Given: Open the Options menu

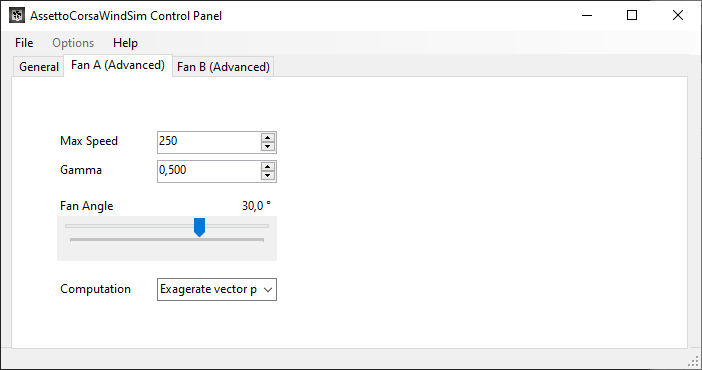Looking at the screenshot, I should point(73,43).
